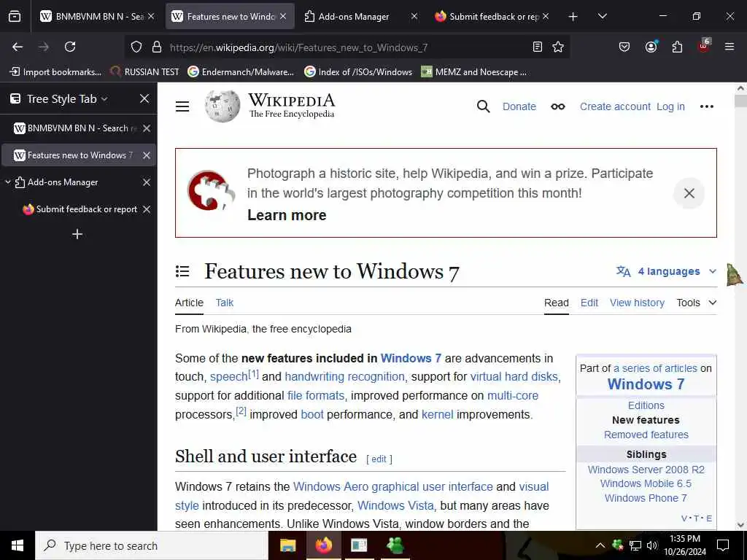747x560 pixels.
Task: Click Wikipedia globe logo
Action: (x=222, y=106)
